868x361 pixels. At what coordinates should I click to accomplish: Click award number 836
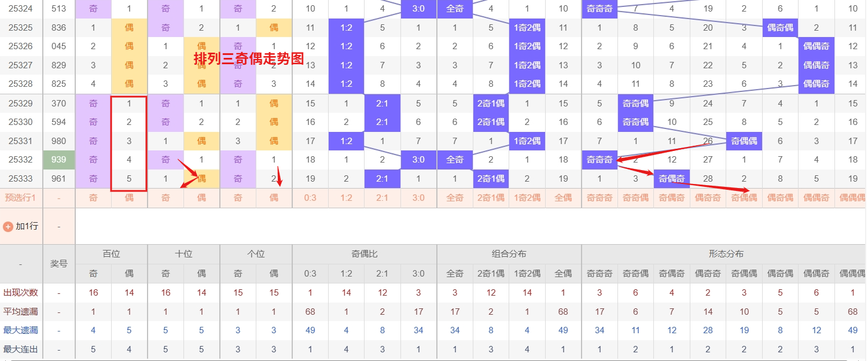(59, 28)
